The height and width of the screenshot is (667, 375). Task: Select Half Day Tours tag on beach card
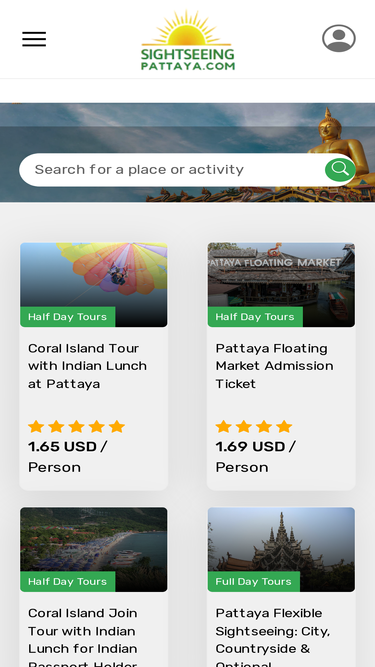tap(68, 581)
